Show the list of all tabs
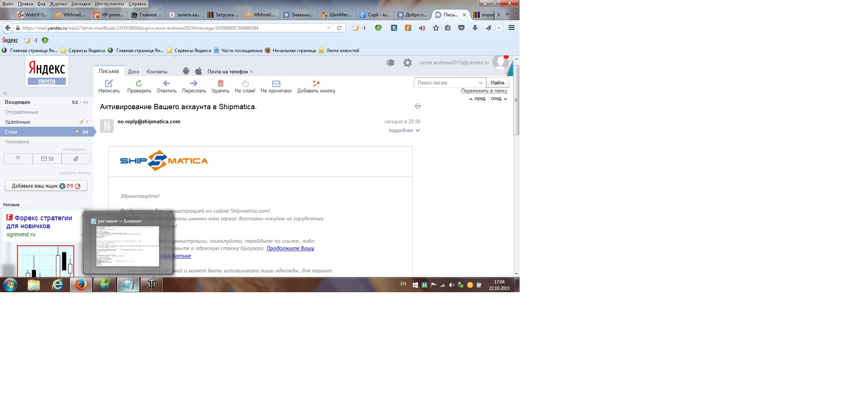Viewport: 868px width, 401px height. tap(516, 14)
